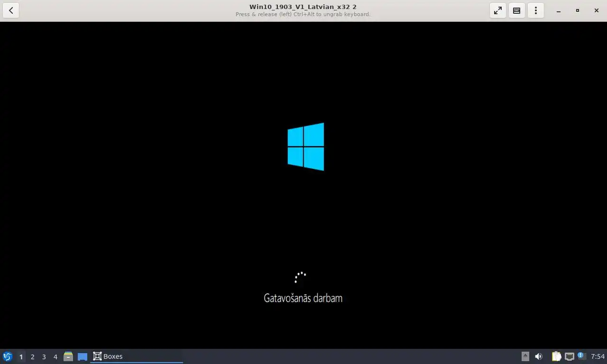Click the 'Gatavošanās darbam' text
607x364 pixels.
click(303, 298)
